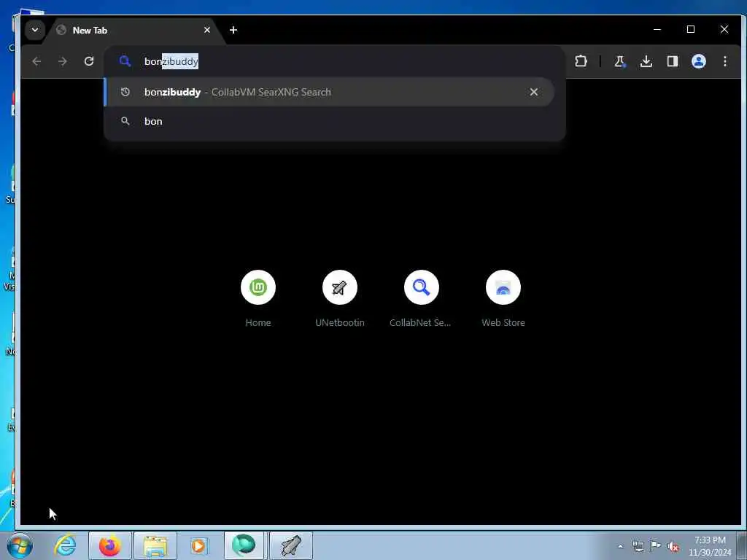
Task: Switch to the green globe browser taskbar button
Action: pos(244,545)
